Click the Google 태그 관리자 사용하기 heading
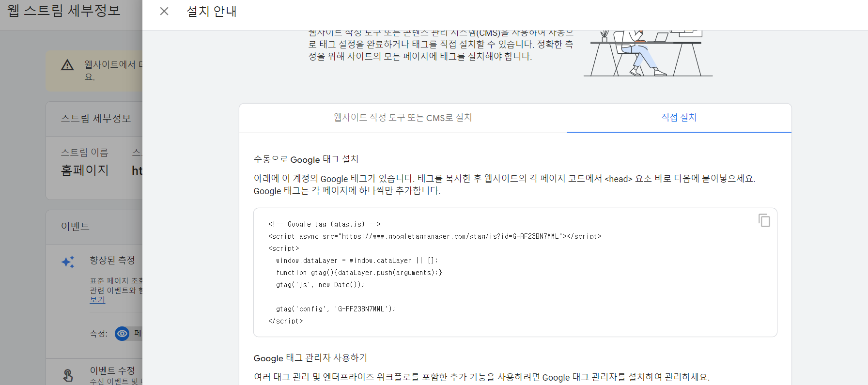The width and height of the screenshot is (868, 385). tap(310, 358)
